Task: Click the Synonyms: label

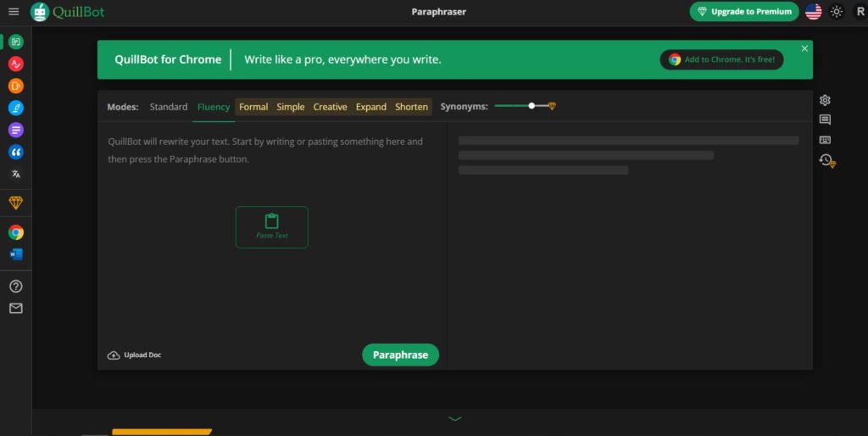Action: 464,107
